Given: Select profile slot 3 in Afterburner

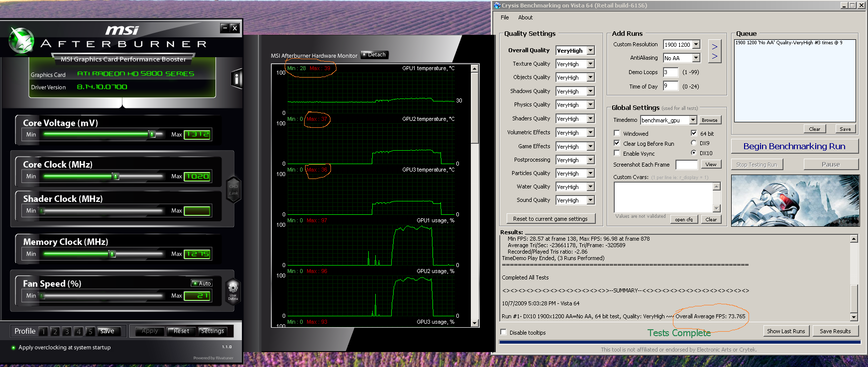Looking at the screenshot, I should pyautogui.click(x=67, y=332).
